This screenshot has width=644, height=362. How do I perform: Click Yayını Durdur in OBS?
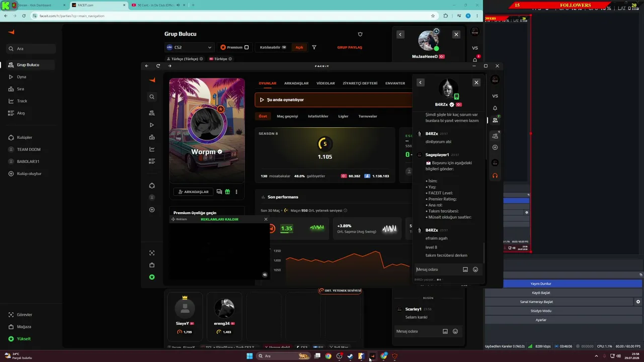tap(541, 284)
